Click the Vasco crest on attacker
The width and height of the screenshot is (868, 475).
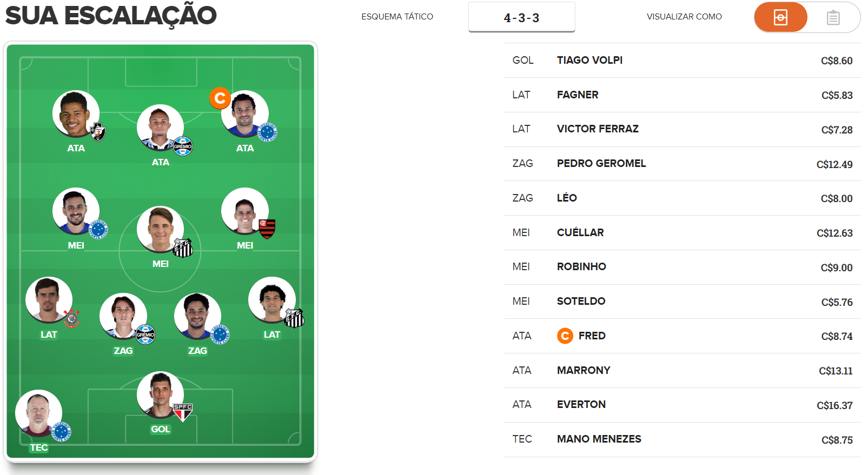coord(98,131)
